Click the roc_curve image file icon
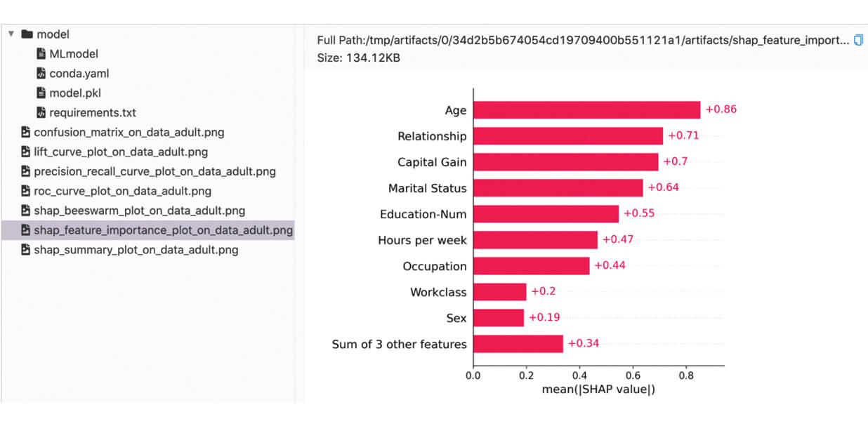This screenshot has height=426, width=868. 26,191
